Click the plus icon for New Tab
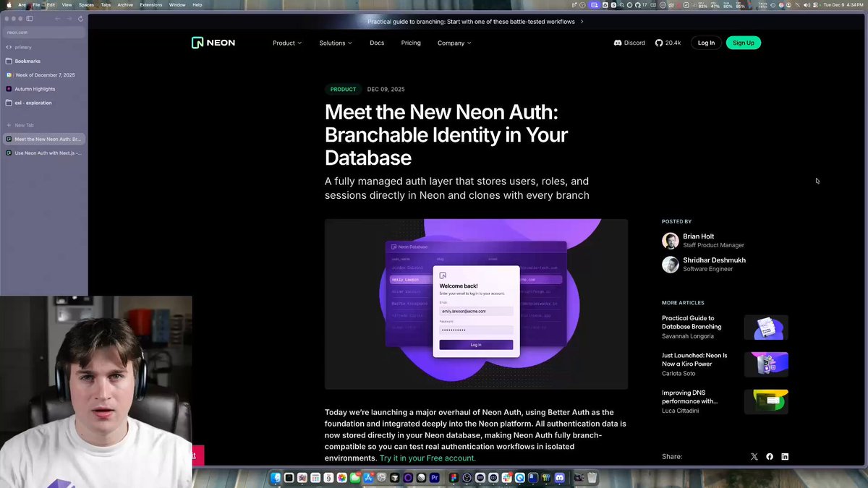 (9, 125)
